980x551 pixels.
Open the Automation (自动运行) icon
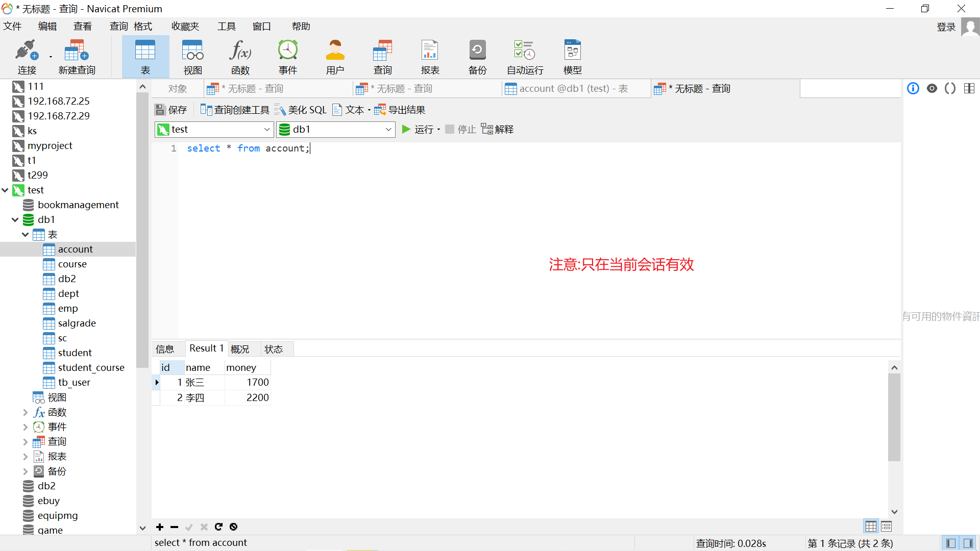point(525,57)
